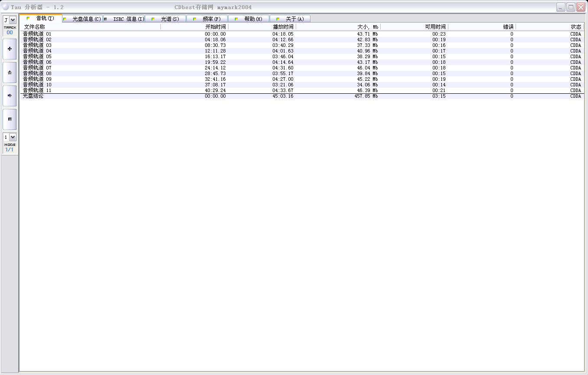This screenshot has height=375, width=588.
Task: Switch to the 光谱 (S) tab
Action: (166, 19)
